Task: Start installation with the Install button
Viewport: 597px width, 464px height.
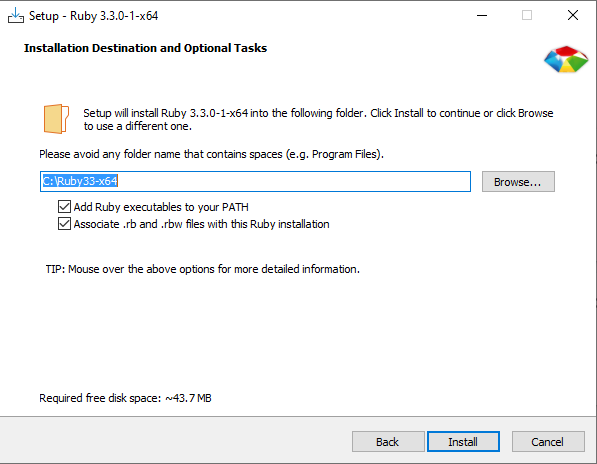Action: click(463, 442)
